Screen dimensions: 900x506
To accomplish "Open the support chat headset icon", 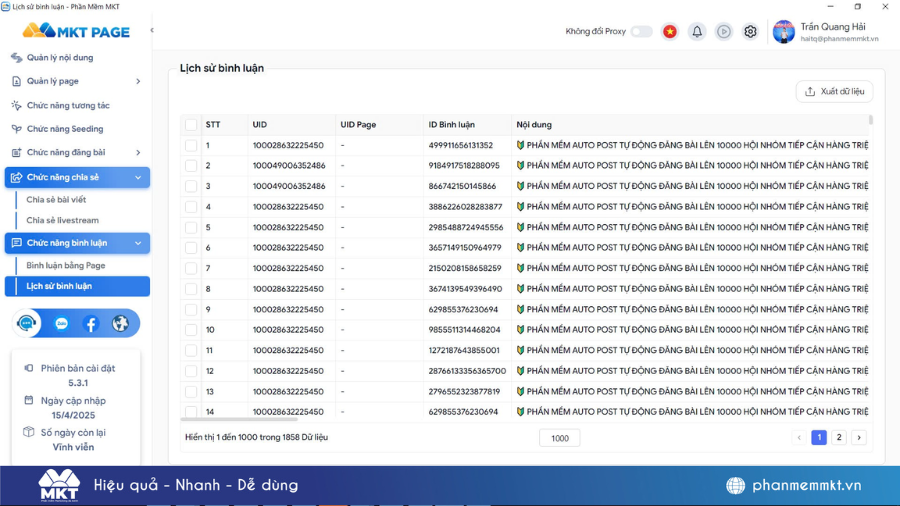I will [26, 324].
